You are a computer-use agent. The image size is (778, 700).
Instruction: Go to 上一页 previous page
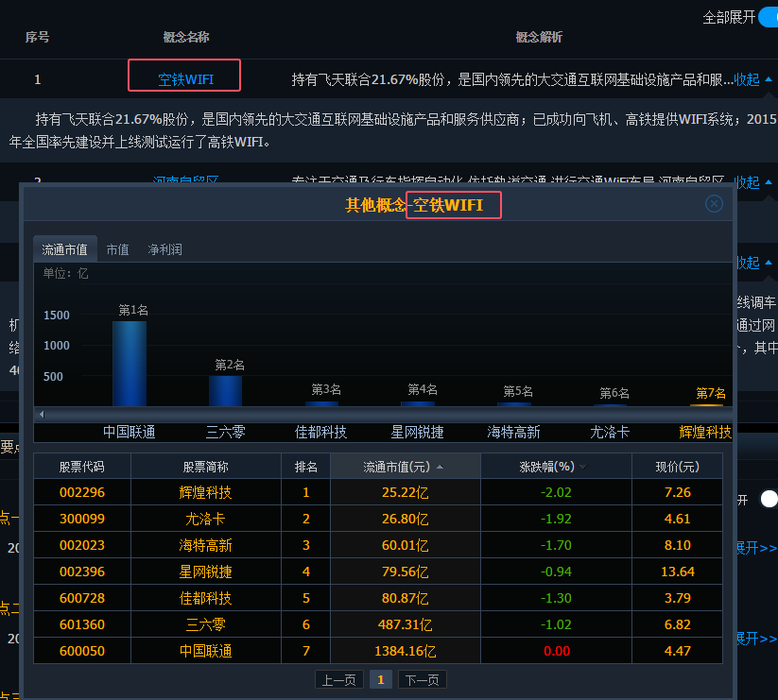[338, 679]
